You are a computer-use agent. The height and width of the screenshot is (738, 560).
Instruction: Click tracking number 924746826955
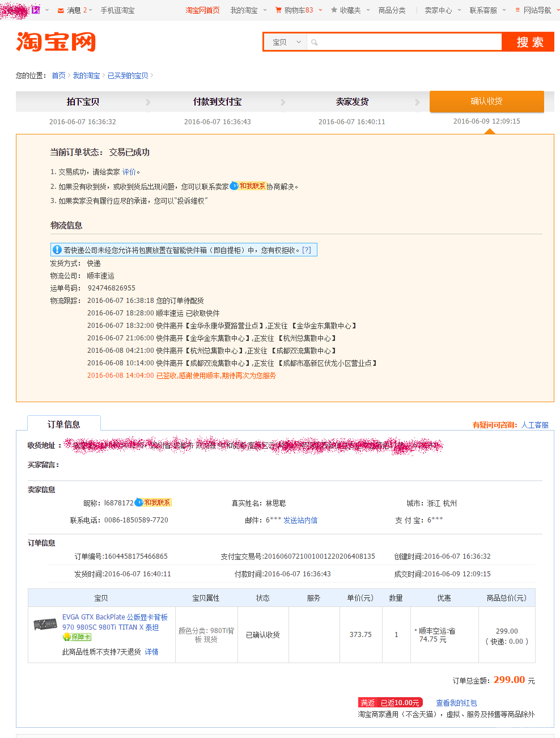click(x=112, y=288)
